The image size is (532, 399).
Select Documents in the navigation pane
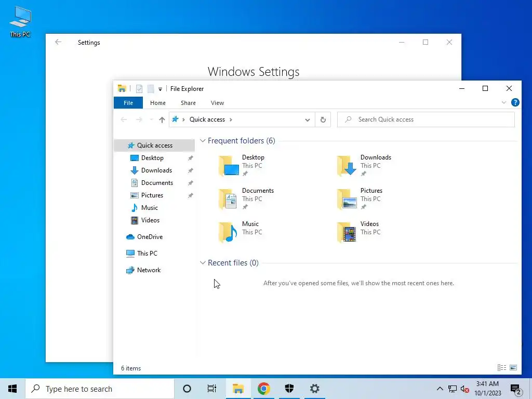click(157, 183)
